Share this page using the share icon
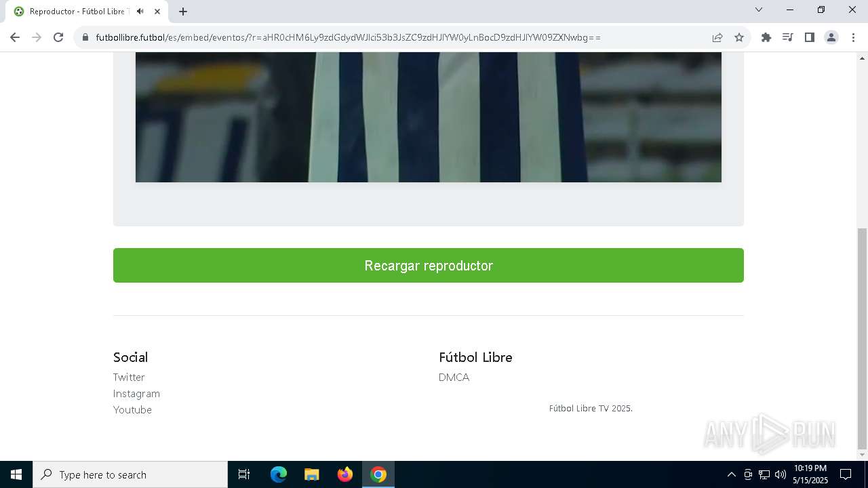The height and width of the screenshot is (488, 868). click(717, 37)
